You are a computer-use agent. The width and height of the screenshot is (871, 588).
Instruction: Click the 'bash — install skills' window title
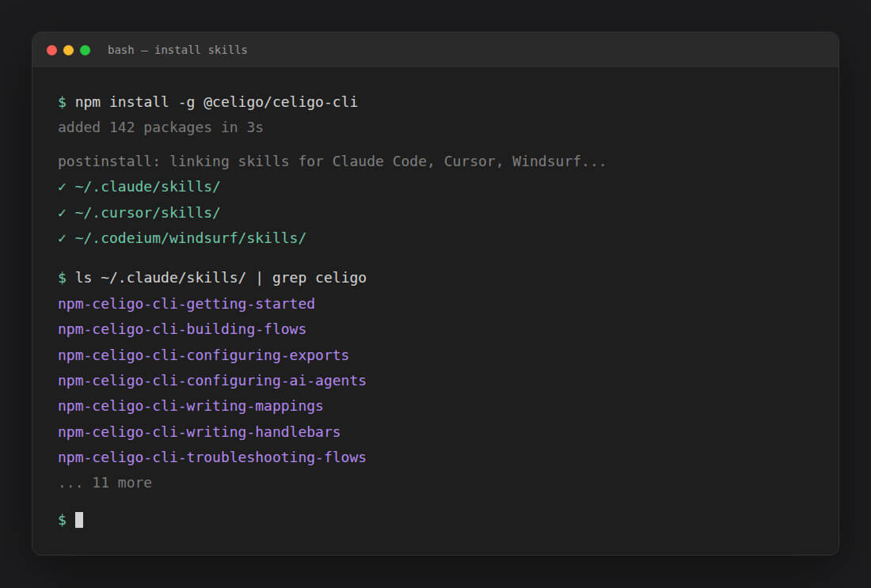coord(177,50)
